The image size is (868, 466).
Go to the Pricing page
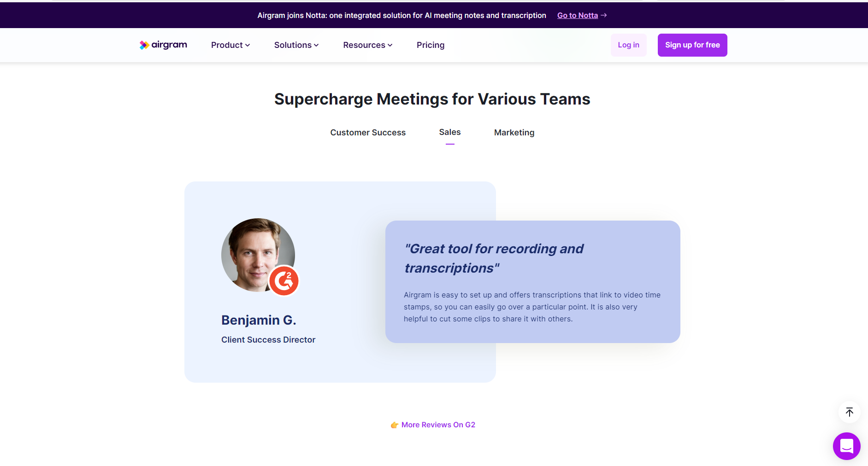pyautogui.click(x=430, y=45)
